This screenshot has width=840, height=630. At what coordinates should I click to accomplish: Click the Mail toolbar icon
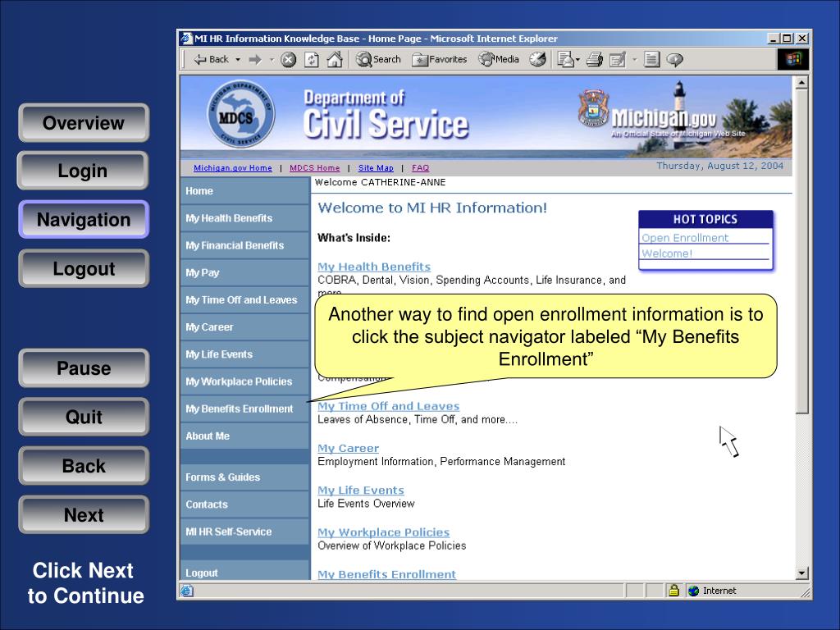click(x=565, y=59)
